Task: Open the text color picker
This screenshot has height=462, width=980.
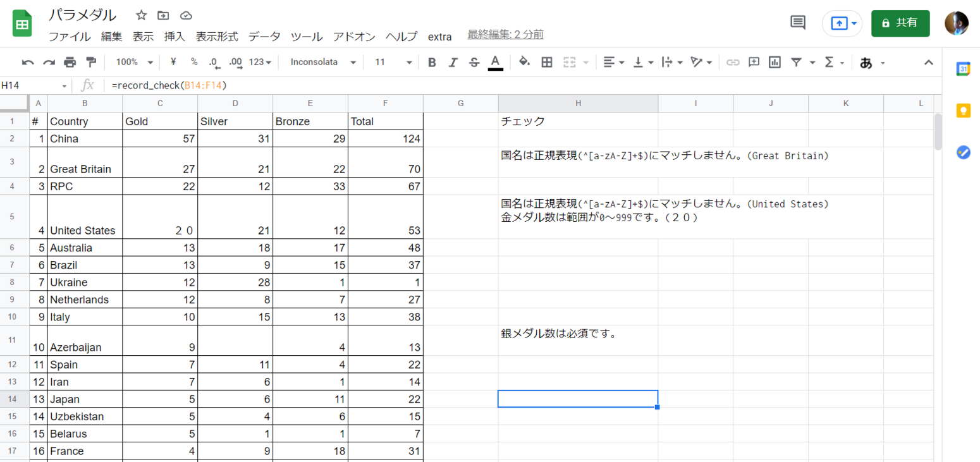Action: coord(496,62)
